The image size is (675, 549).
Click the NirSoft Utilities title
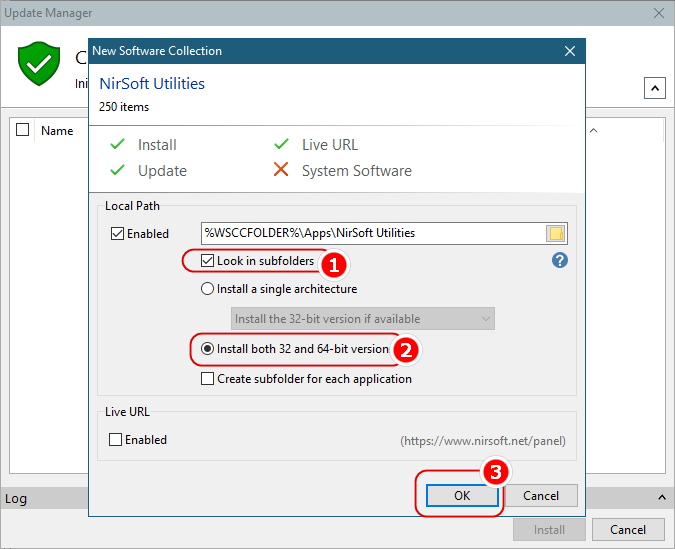pos(152,84)
